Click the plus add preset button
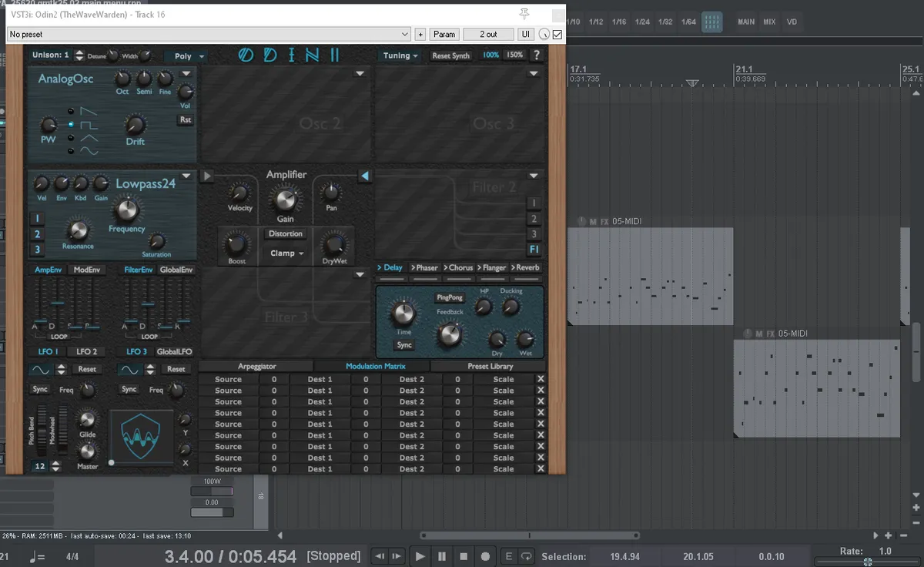924x567 pixels. pyautogui.click(x=420, y=34)
